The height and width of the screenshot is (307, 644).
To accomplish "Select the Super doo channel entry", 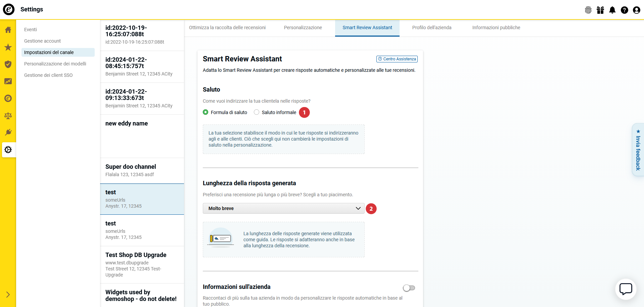I will [x=142, y=170].
